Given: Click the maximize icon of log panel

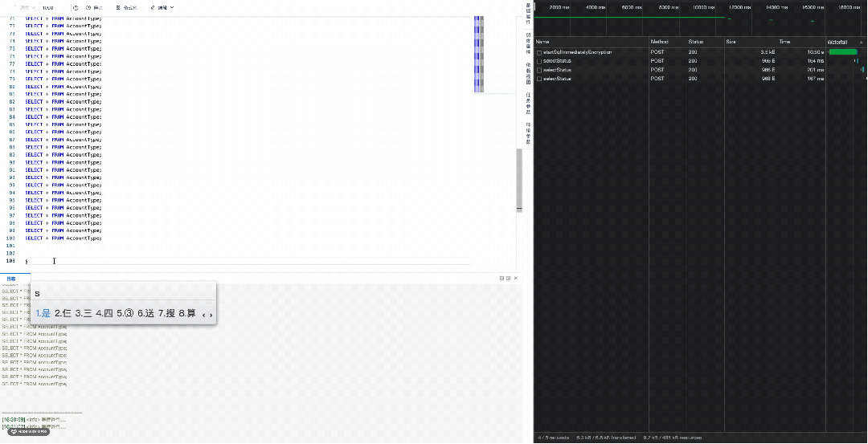Looking at the screenshot, I should click(x=508, y=278).
